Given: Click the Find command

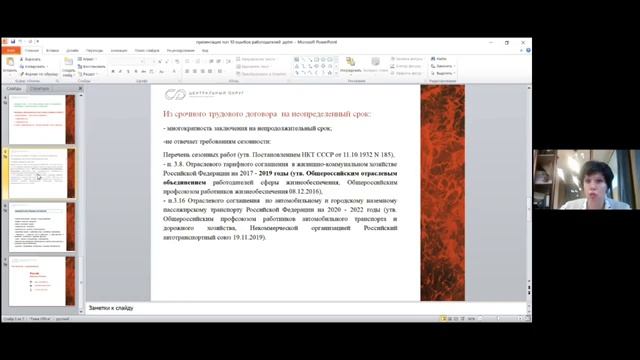Looking at the screenshot, I should pos(439,59).
